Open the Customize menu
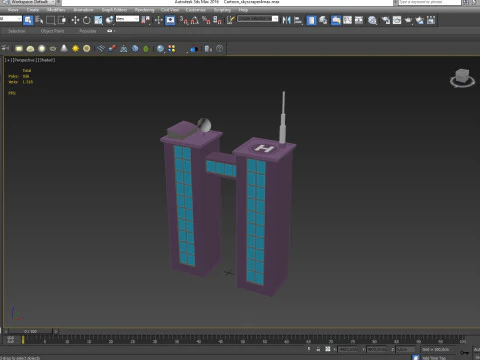 195,10
